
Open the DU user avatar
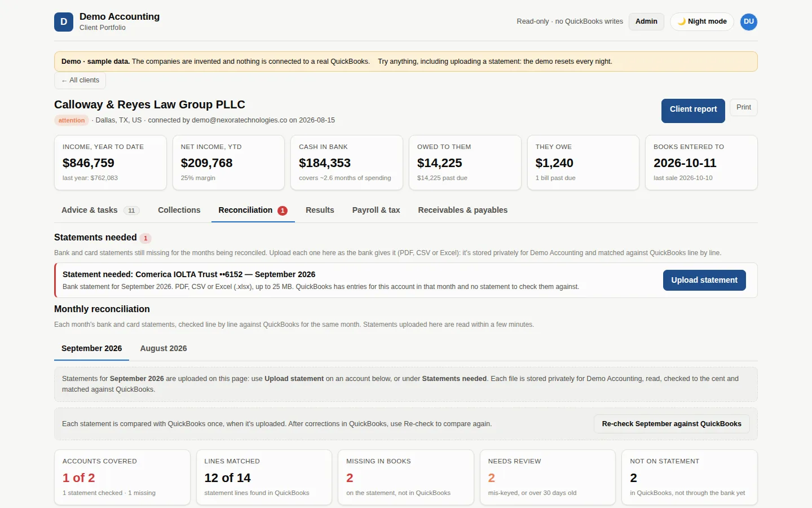point(748,22)
